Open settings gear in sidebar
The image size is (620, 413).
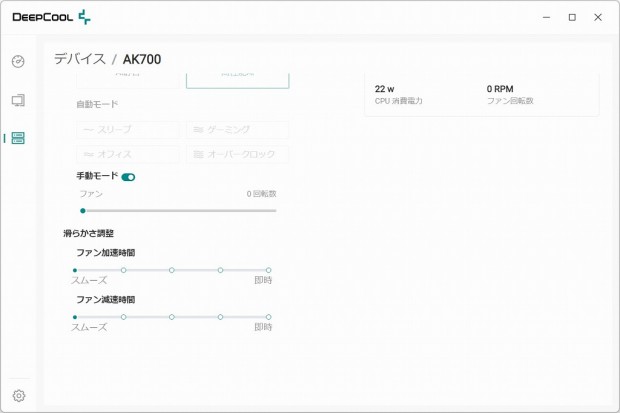[19, 395]
